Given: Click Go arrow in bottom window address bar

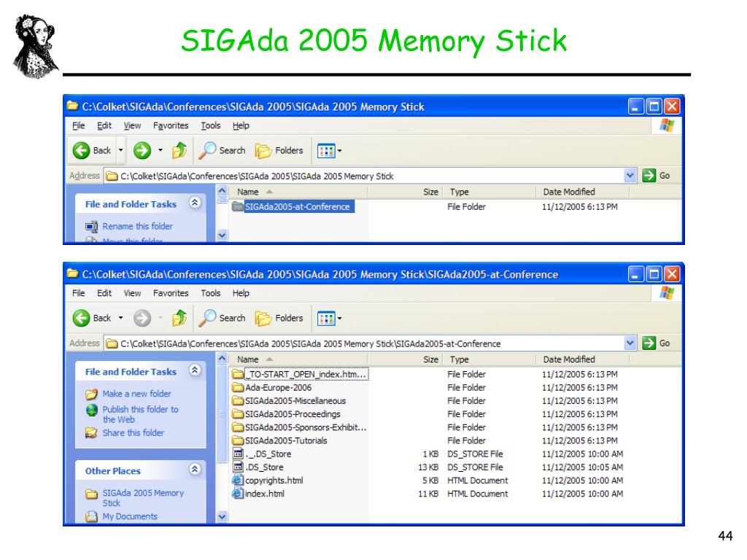Looking at the screenshot, I should [x=649, y=343].
